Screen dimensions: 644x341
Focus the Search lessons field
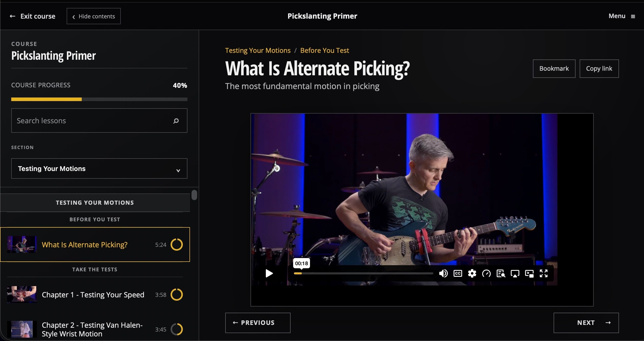99,120
